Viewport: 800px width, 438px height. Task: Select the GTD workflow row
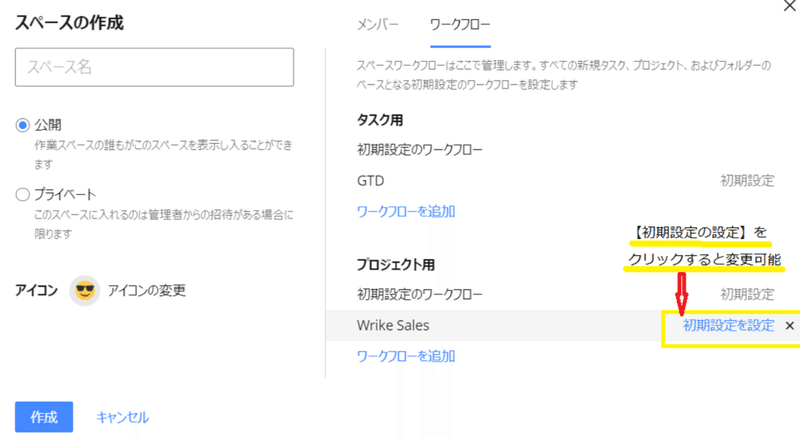click(565, 181)
